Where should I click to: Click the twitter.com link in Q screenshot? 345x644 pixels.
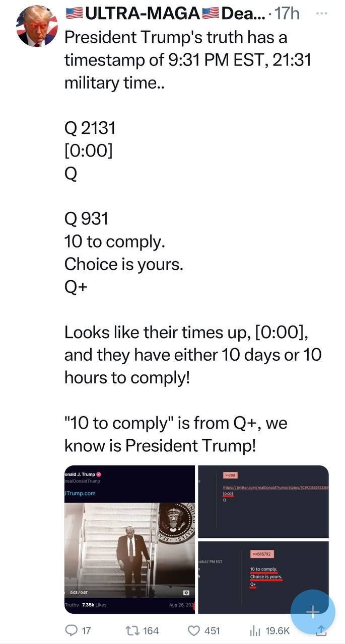(x=274, y=488)
